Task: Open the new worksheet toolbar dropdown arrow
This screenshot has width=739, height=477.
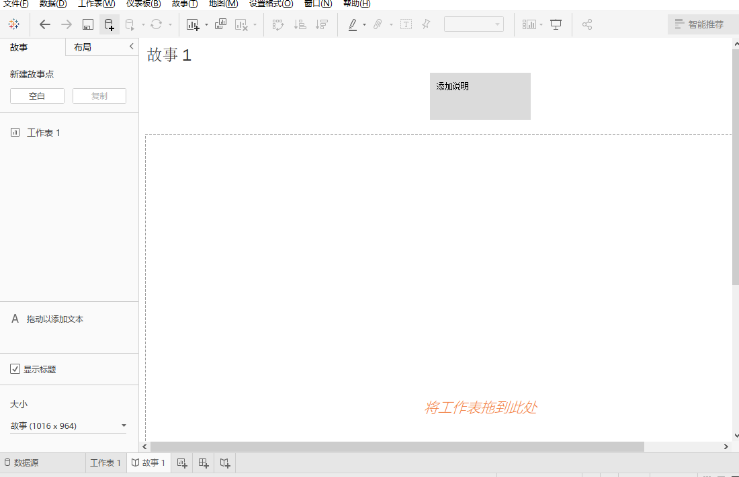Action: coord(206,24)
